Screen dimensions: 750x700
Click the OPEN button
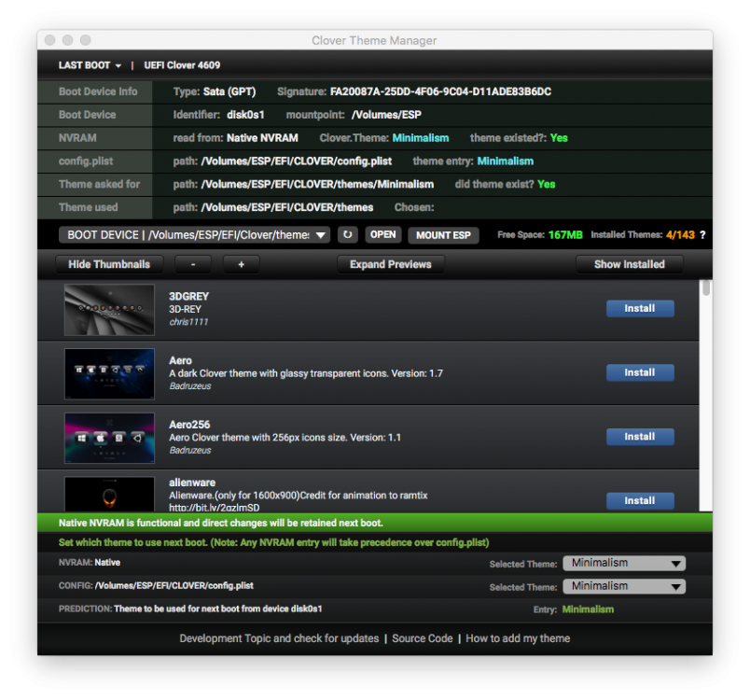tap(383, 235)
